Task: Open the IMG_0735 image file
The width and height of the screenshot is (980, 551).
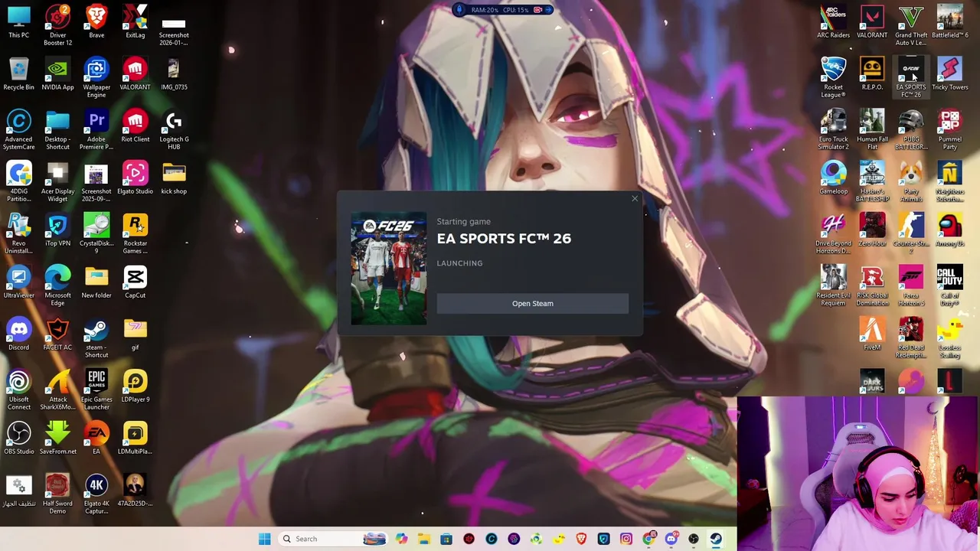Action: pyautogui.click(x=174, y=74)
